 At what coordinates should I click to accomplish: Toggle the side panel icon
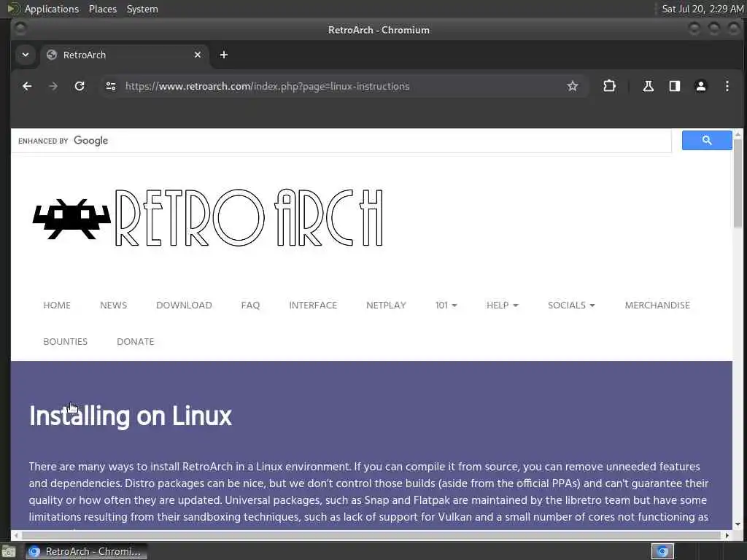coord(675,86)
